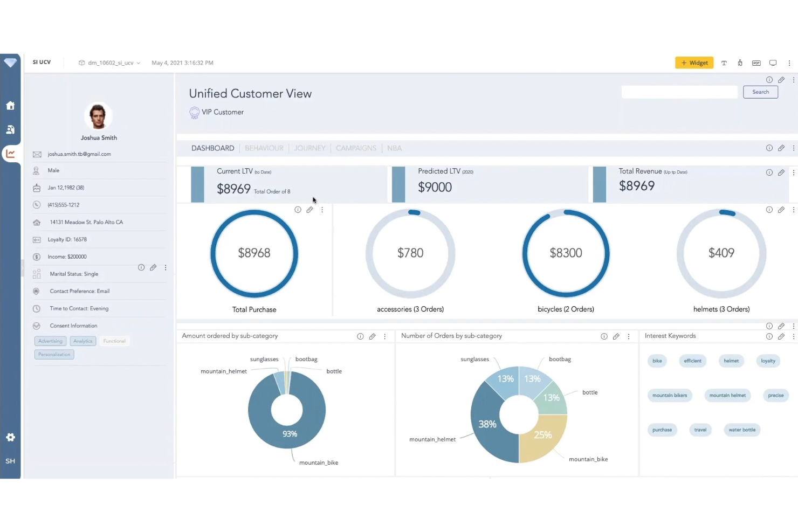Toggle the Advertising consent chip
Viewport: 798px width, 532px height.
[x=50, y=341]
